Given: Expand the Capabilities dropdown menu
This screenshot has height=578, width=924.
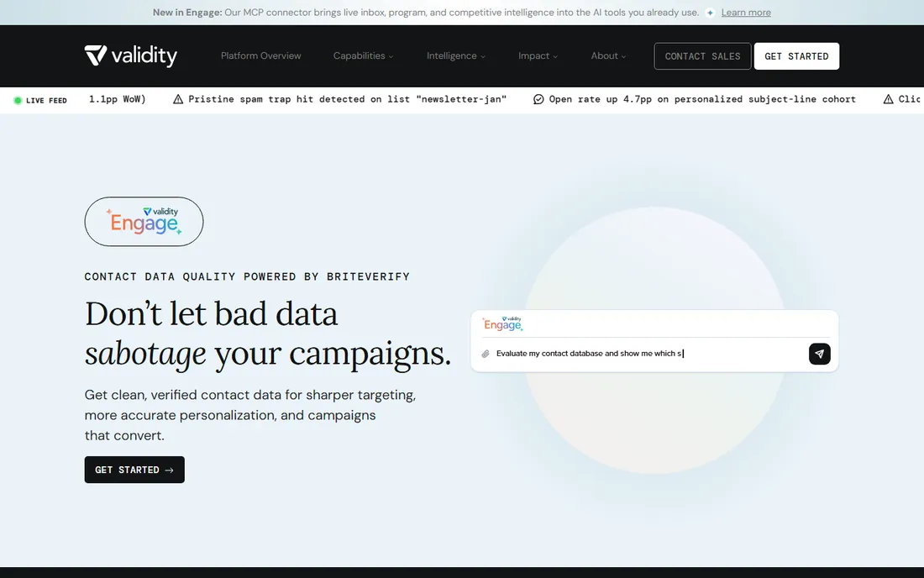Looking at the screenshot, I should click(x=363, y=56).
